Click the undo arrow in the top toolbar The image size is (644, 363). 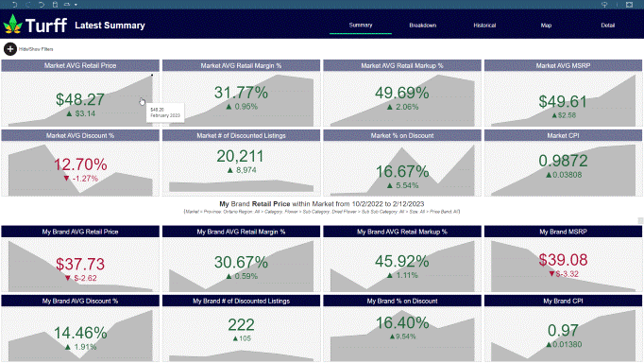click(15, 5)
